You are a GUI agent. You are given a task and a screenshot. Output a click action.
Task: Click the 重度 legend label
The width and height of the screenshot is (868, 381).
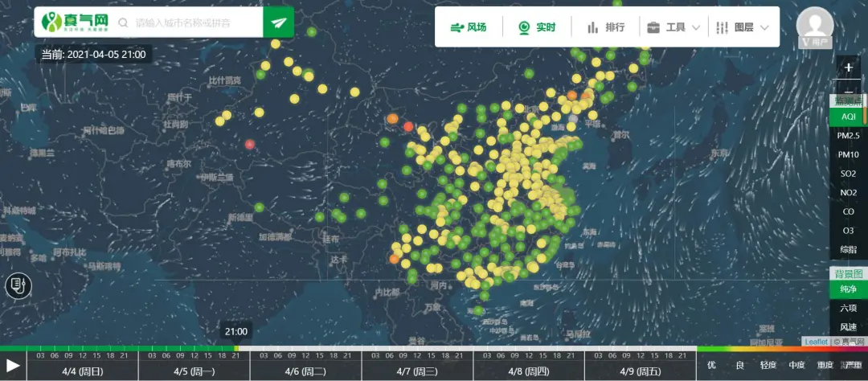click(x=825, y=366)
